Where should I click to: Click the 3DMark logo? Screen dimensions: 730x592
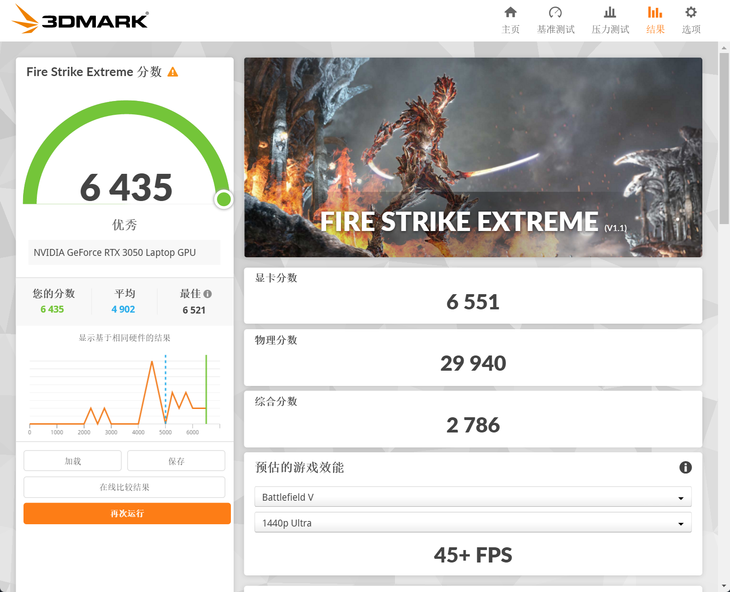coord(80,20)
